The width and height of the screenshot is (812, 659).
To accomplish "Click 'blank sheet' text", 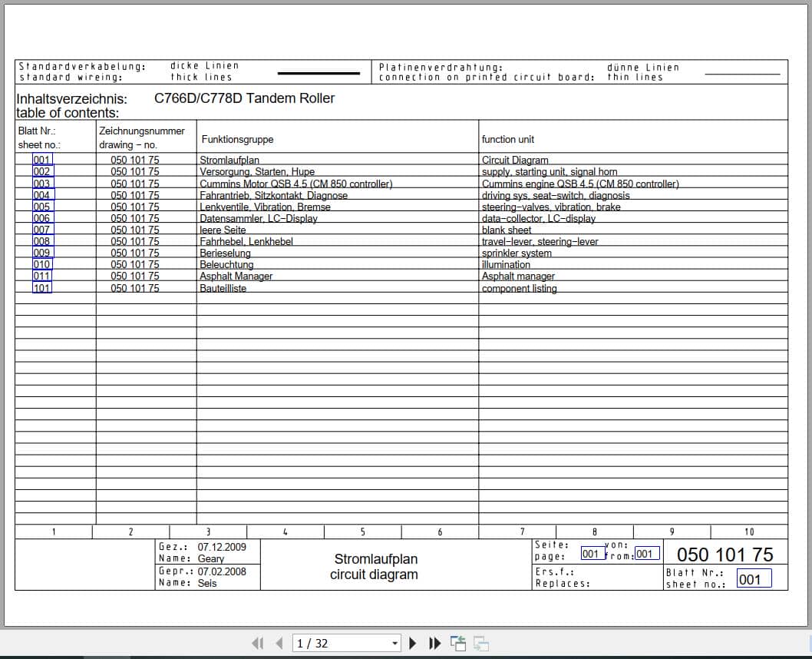I will pyautogui.click(x=507, y=230).
